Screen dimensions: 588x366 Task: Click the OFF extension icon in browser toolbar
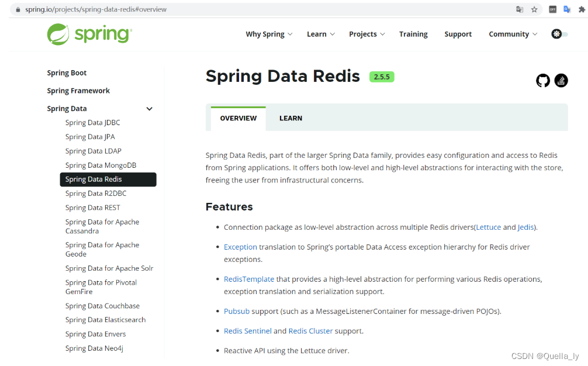pyautogui.click(x=552, y=9)
